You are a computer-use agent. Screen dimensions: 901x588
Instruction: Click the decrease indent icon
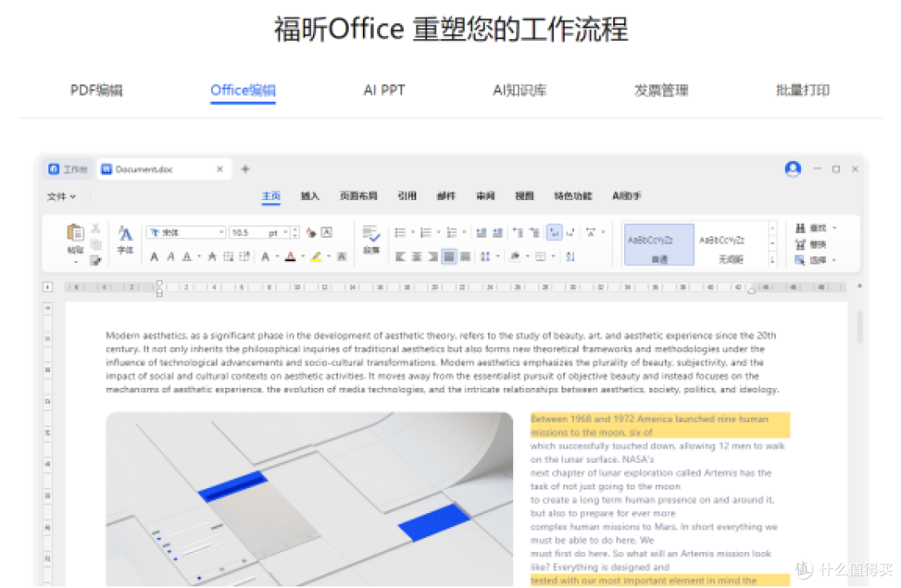[481, 233]
